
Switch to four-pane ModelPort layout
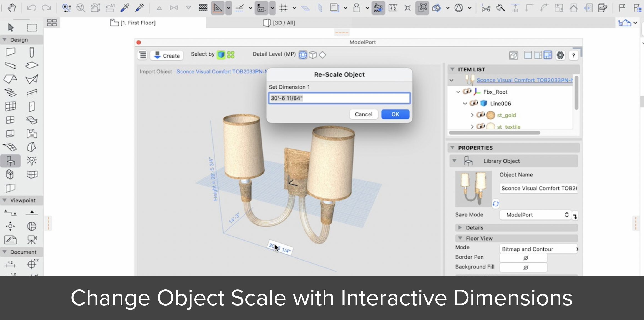(547, 55)
